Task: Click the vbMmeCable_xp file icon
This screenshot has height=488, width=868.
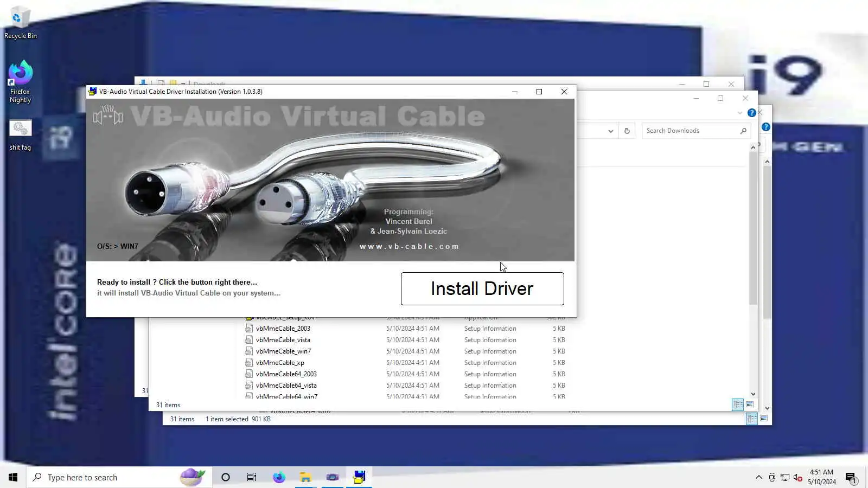Action: [x=249, y=363]
